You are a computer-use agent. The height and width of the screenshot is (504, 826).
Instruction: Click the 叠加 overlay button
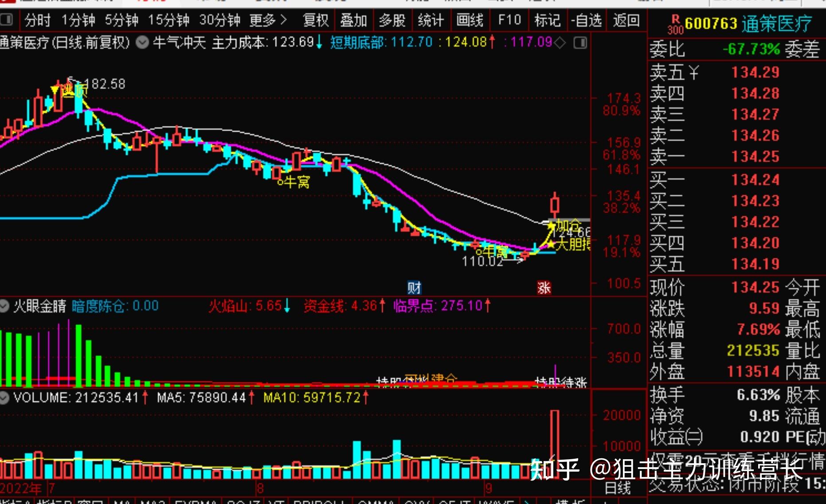coord(353,20)
